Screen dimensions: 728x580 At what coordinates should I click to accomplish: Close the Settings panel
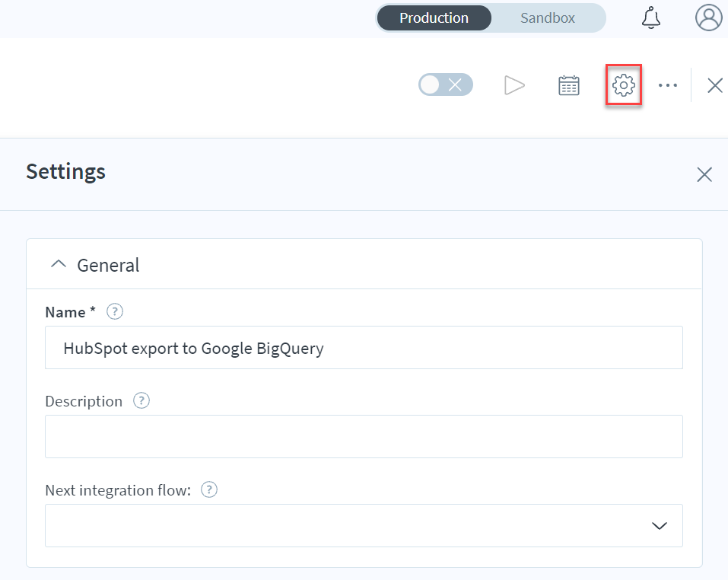(x=704, y=174)
